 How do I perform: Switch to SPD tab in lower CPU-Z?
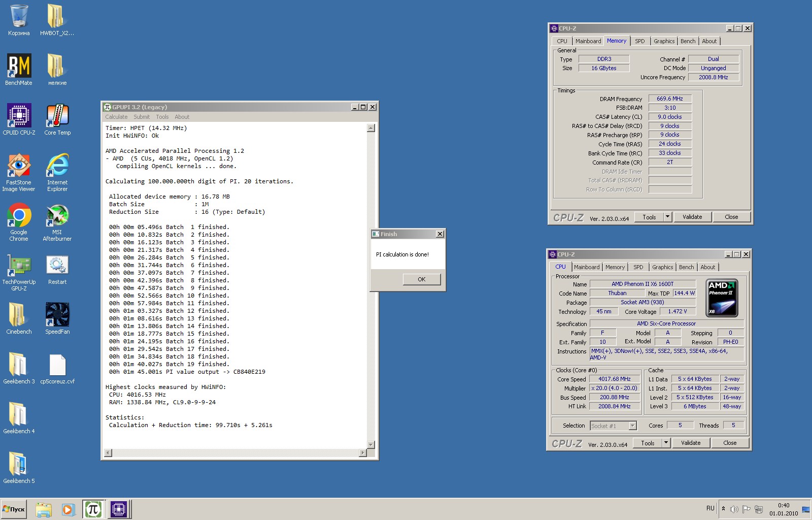pos(638,267)
